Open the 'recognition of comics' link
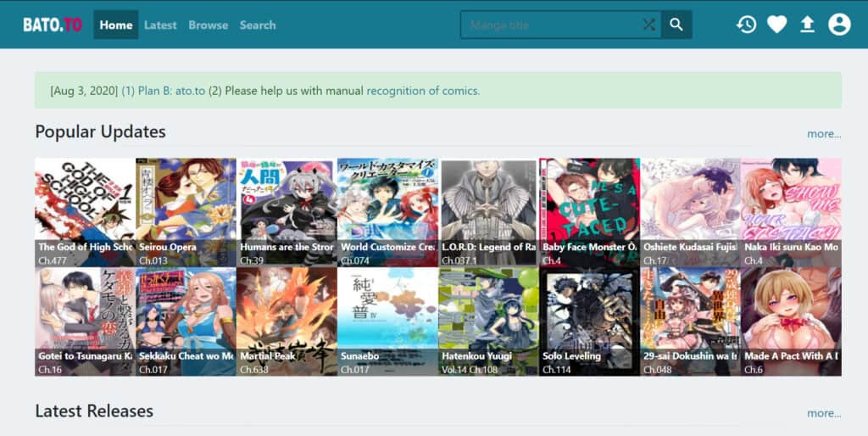Screen dimensions: 868x436 (423, 91)
